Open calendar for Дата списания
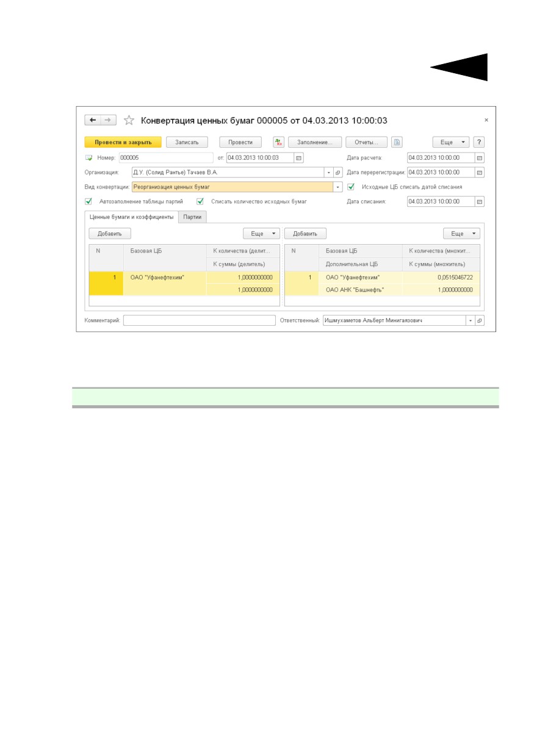 [x=480, y=201]
